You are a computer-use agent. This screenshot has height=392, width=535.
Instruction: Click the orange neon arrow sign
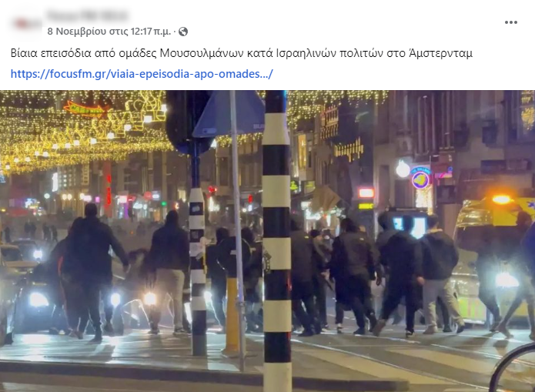pos(85,109)
